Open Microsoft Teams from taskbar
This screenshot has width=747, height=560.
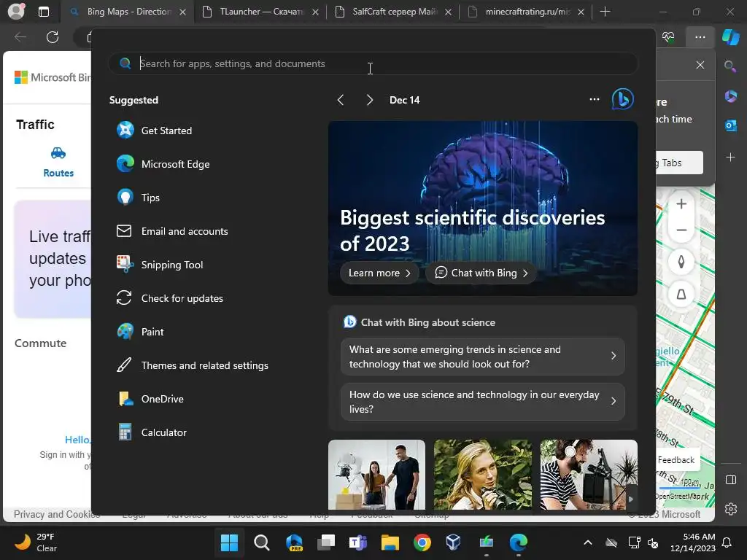(x=357, y=542)
